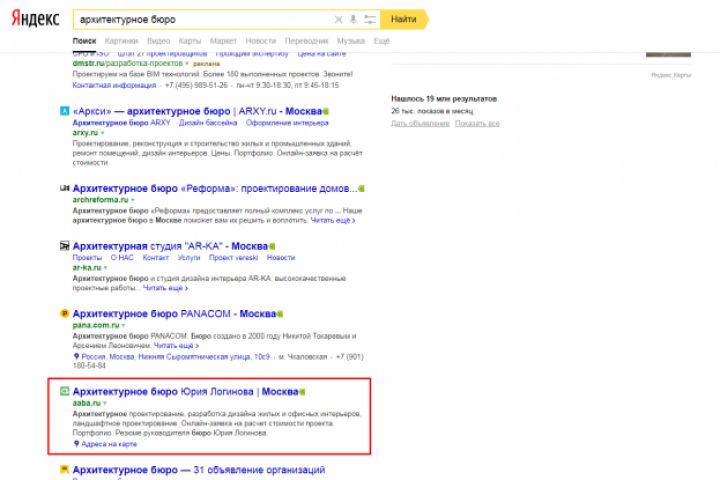Click the AR-KA site favicon
This screenshot has height=480, width=720.
click(65, 246)
